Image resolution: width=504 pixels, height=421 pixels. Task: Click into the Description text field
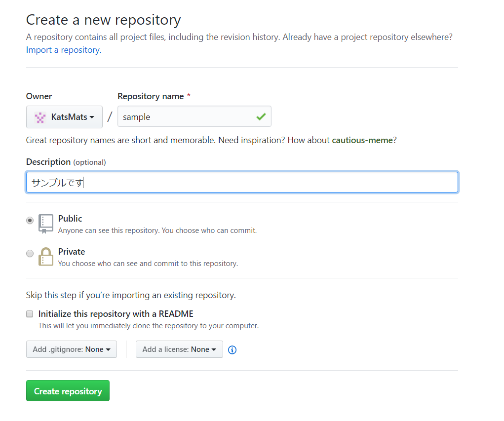point(242,182)
